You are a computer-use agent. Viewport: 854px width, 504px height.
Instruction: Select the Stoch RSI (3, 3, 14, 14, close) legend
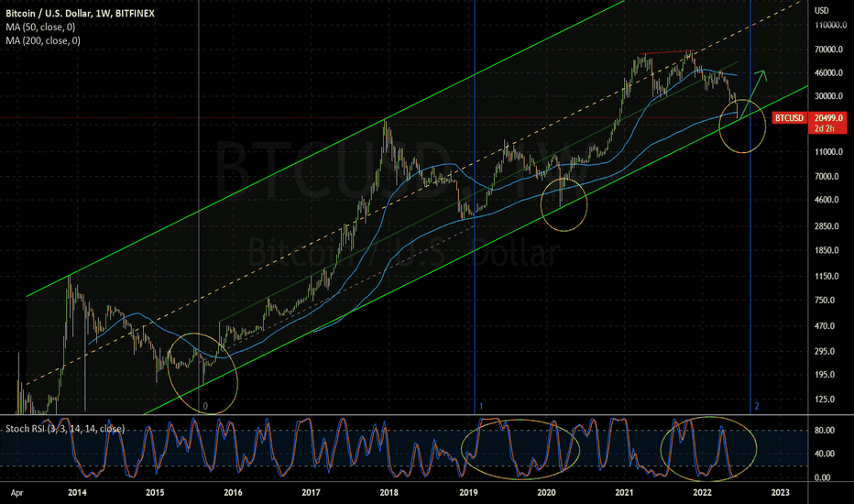tap(65, 429)
